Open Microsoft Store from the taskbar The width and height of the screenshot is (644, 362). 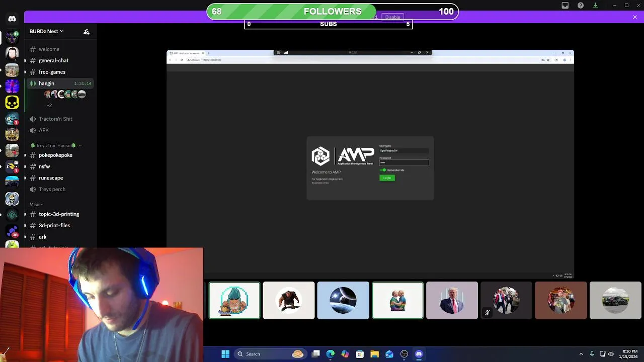pos(360,354)
